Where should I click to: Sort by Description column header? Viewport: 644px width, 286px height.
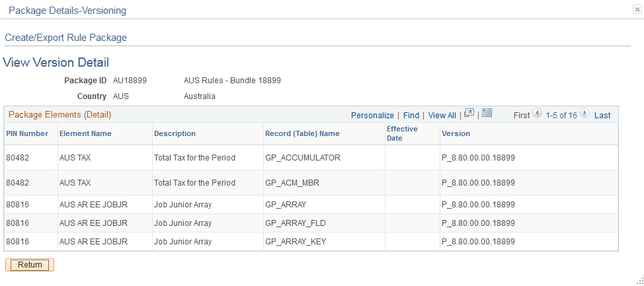(x=175, y=134)
